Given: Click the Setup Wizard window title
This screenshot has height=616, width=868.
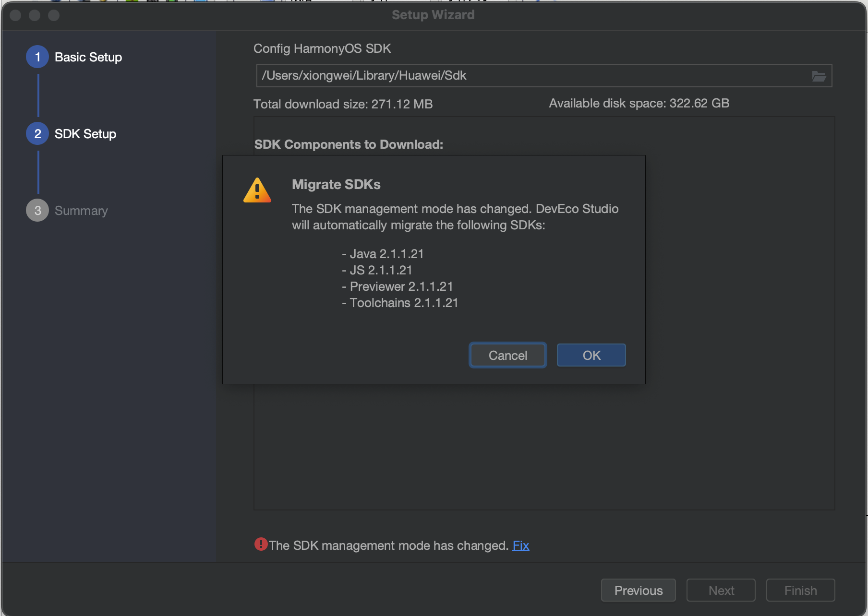Looking at the screenshot, I should click(433, 15).
